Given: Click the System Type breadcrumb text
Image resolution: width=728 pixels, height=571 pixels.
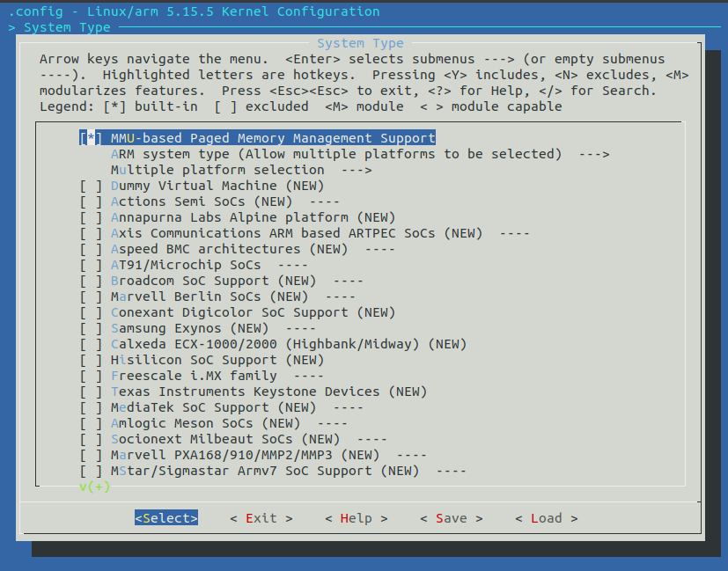Looking at the screenshot, I should (x=67, y=27).
